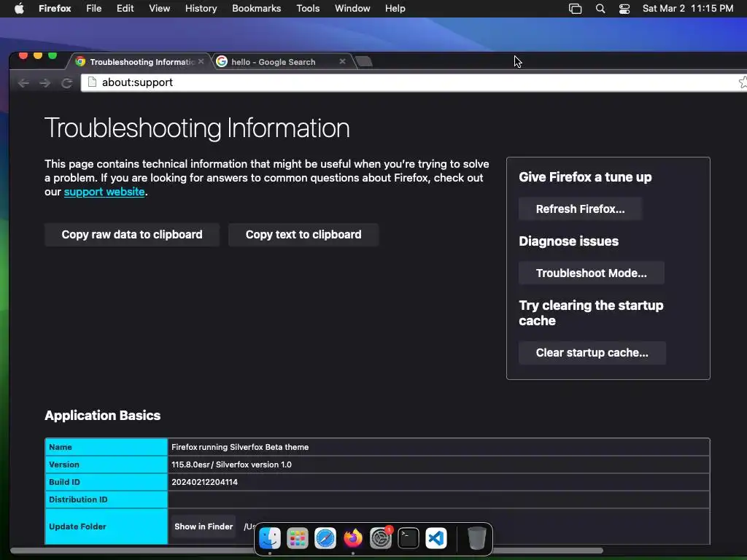This screenshot has width=747, height=560.
Task: Open Finder from the Dock
Action: 270,539
